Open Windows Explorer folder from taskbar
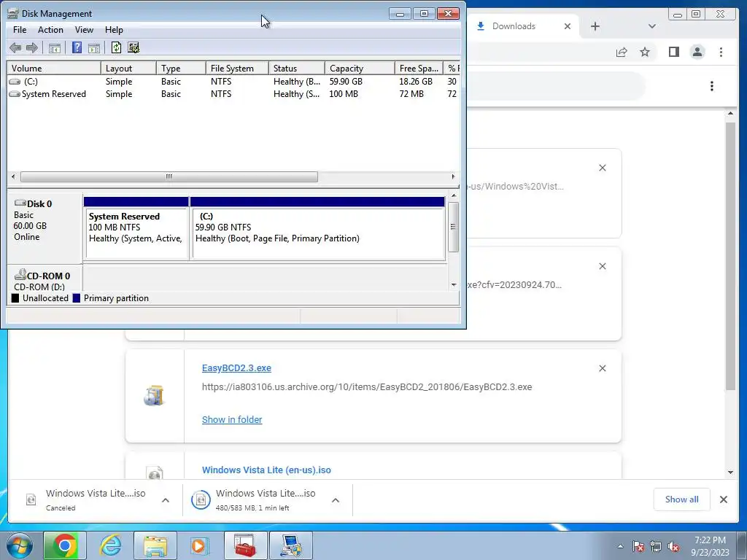747x560 pixels. (155, 545)
